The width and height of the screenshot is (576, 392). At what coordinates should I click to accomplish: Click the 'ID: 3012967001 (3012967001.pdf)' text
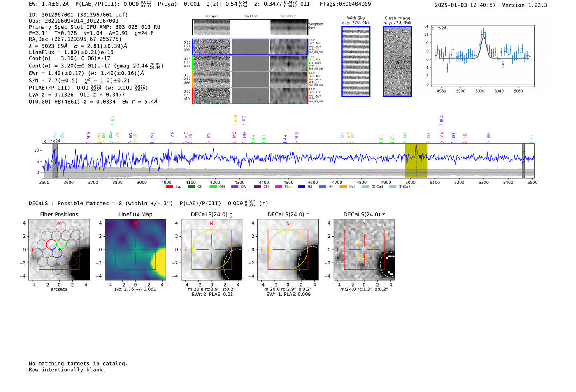(x=78, y=15)
